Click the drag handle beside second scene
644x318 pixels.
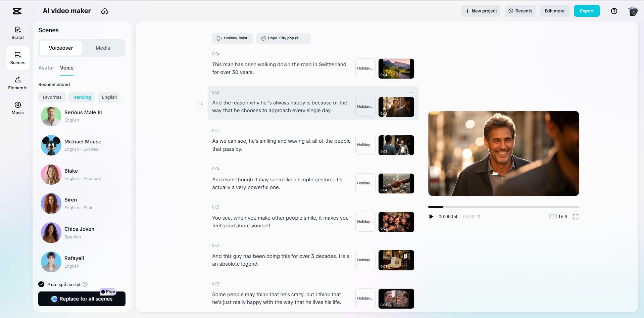click(202, 103)
